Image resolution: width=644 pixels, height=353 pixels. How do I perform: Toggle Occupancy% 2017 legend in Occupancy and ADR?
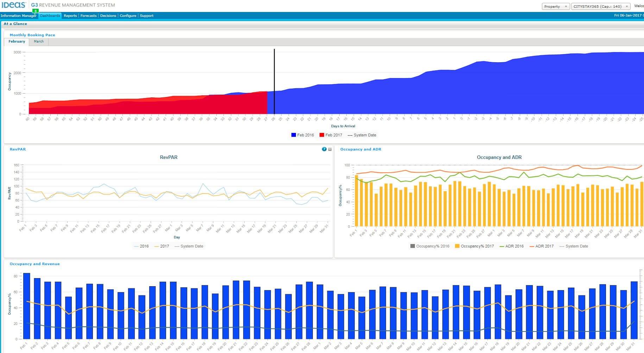tap(474, 246)
